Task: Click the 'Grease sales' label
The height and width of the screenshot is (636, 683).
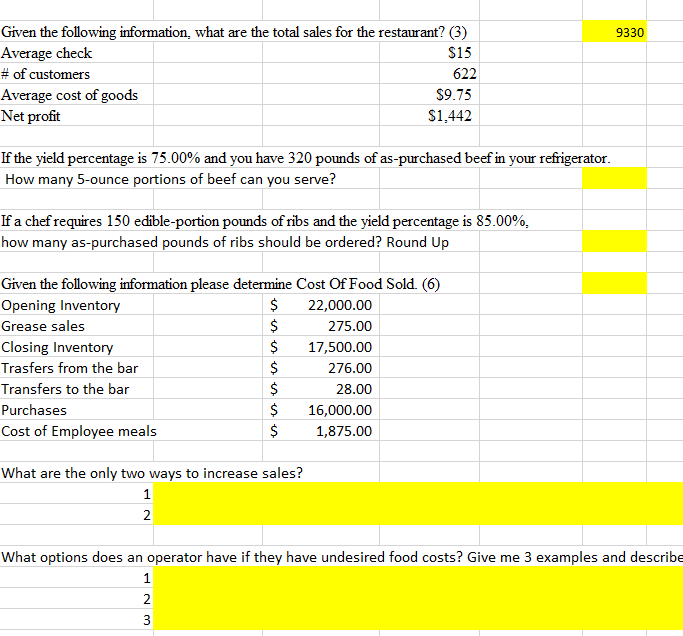Action: (43, 326)
